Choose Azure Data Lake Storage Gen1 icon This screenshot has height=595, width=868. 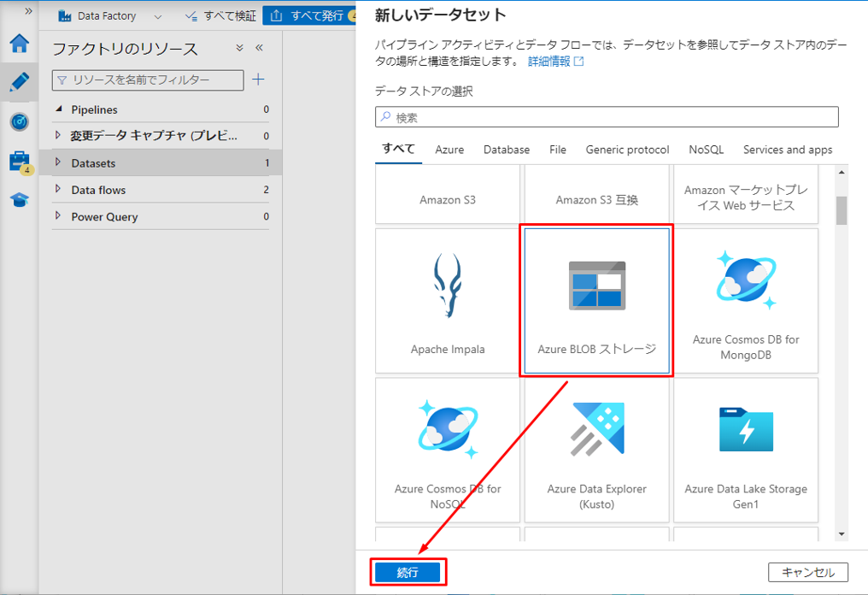point(746,429)
